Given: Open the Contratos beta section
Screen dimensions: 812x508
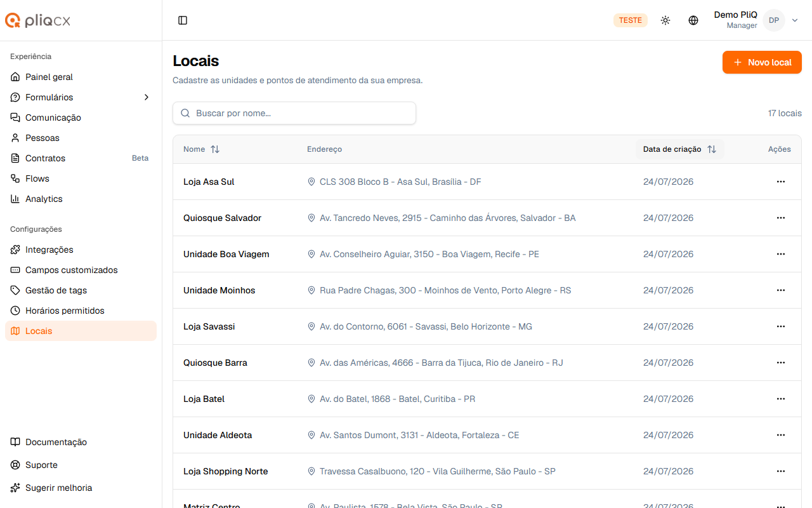Looking at the screenshot, I should [x=81, y=158].
